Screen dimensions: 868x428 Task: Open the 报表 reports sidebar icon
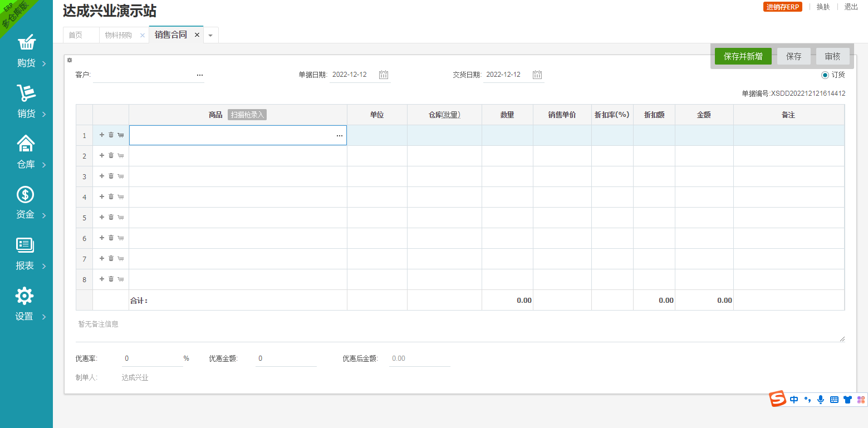[x=26, y=245]
